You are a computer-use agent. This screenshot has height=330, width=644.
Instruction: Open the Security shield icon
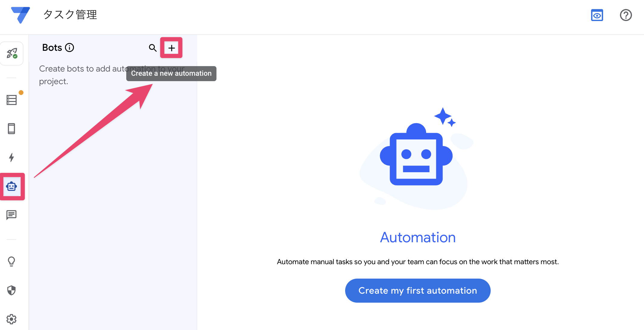(x=11, y=290)
